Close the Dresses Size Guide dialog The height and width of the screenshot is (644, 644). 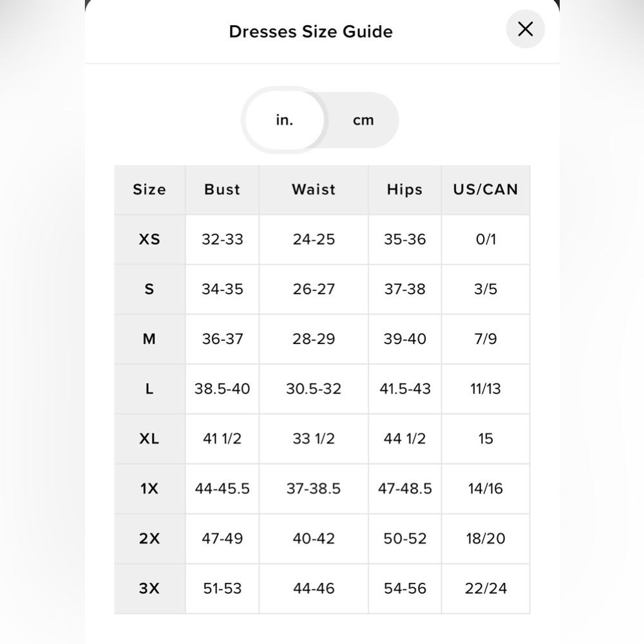[x=526, y=29]
